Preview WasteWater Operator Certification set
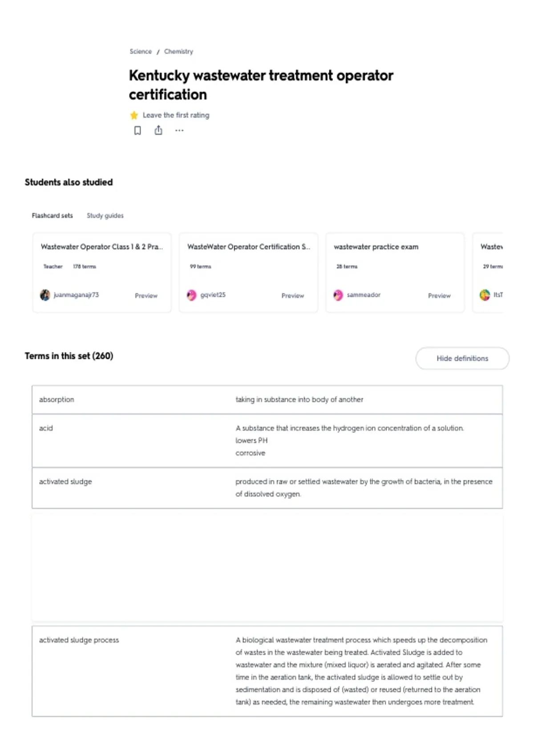The height and width of the screenshot is (756, 534). 292,295
